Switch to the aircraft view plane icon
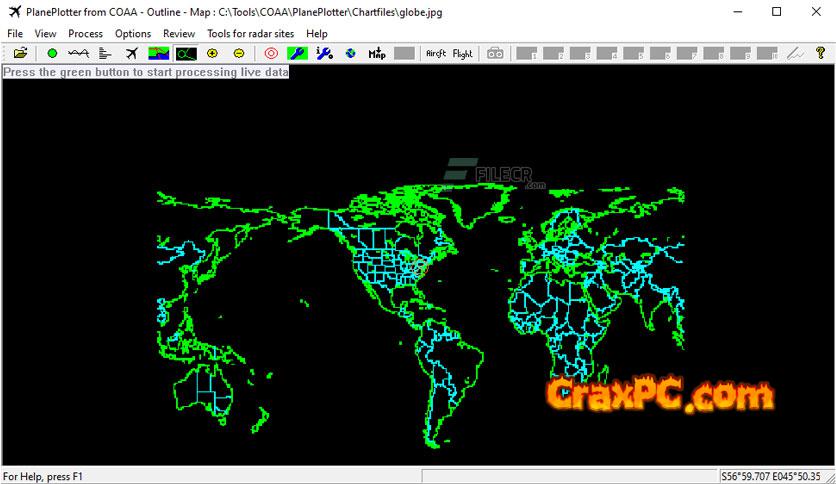Screen dimensions: 836x484 (x=132, y=53)
